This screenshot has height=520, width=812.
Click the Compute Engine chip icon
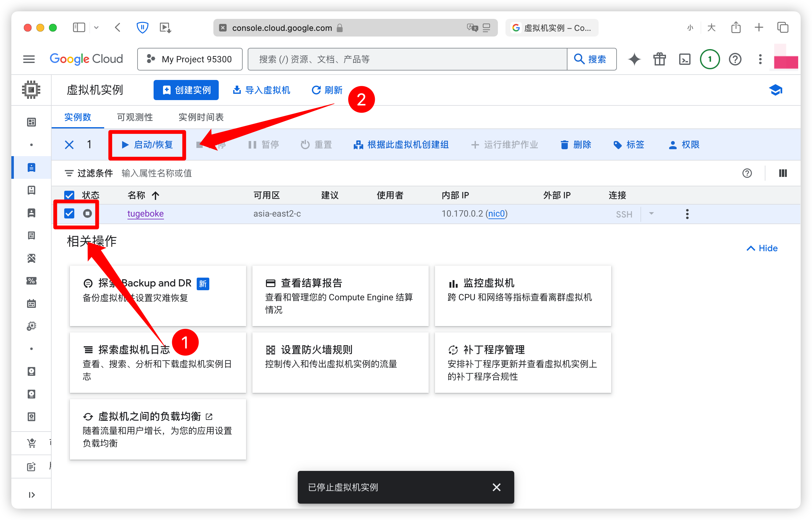[31, 90]
